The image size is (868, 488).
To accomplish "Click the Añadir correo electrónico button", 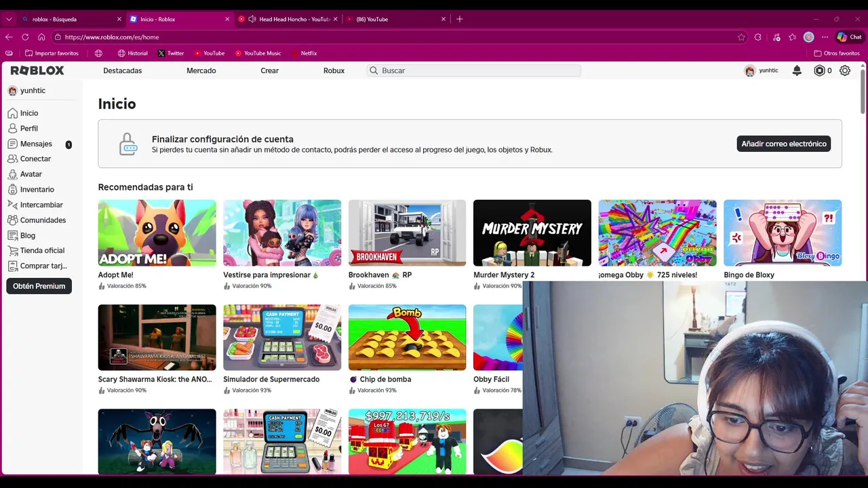I will pyautogui.click(x=784, y=144).
